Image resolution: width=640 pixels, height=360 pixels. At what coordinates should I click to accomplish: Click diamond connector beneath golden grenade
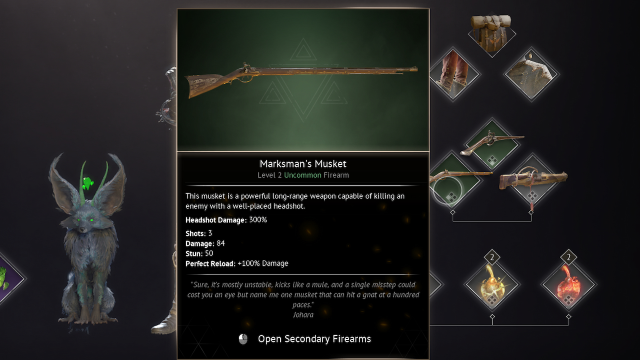pyautogui.click(x=492, y=316)
